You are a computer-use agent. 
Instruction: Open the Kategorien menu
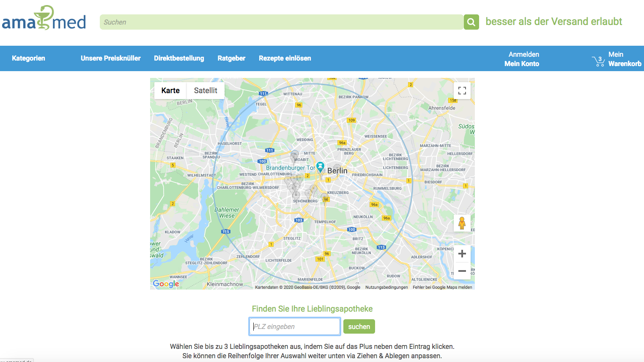28,58
